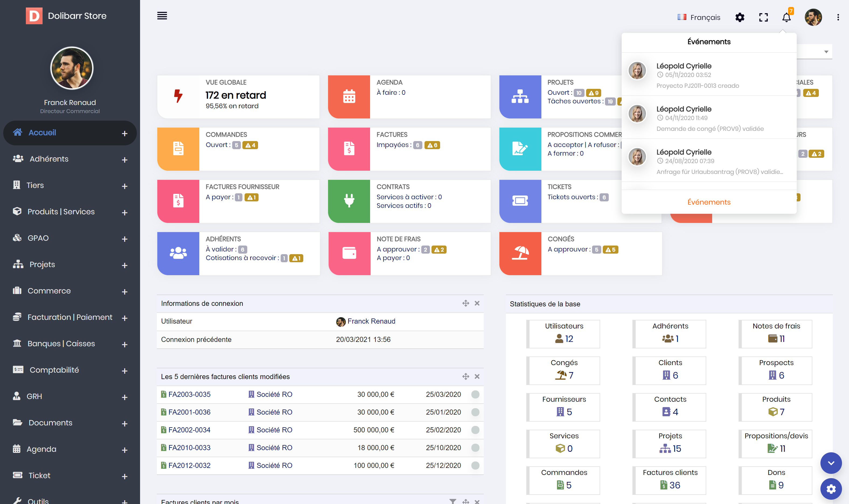Toggle the hamburger sidebar menu icon

(x=162, y=16)
